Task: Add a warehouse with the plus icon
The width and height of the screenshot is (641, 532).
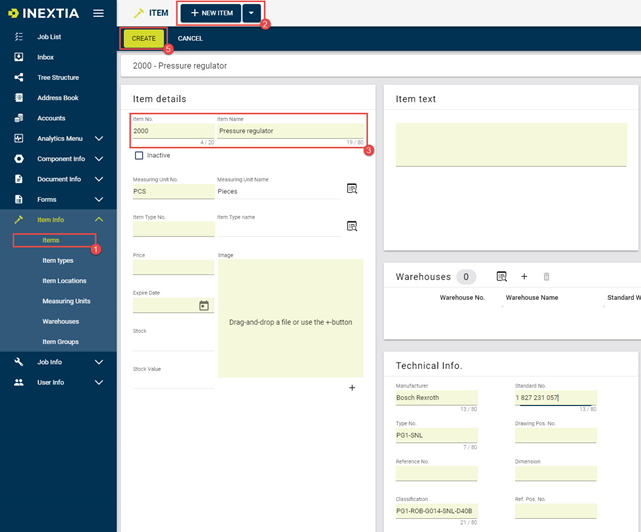Action: [x=524, y=277]
